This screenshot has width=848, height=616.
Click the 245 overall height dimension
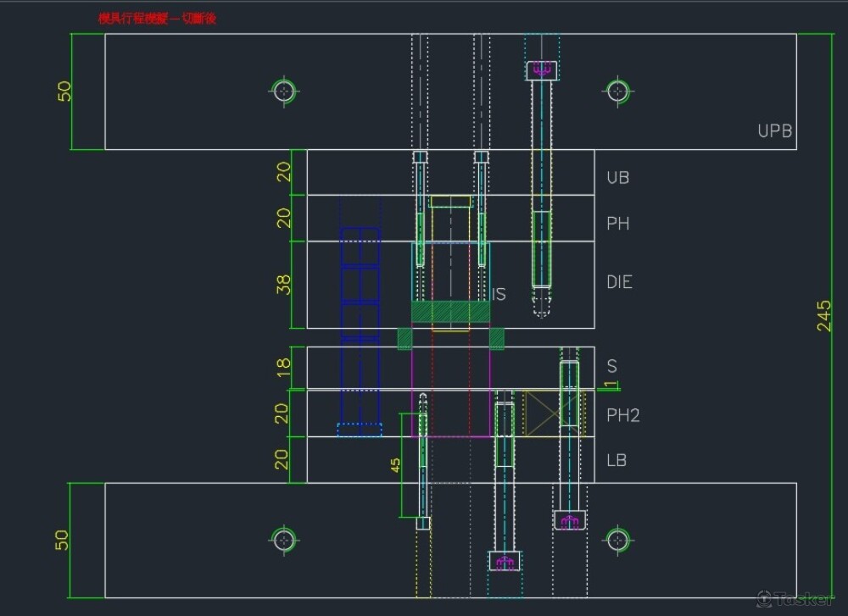[823, 315]
